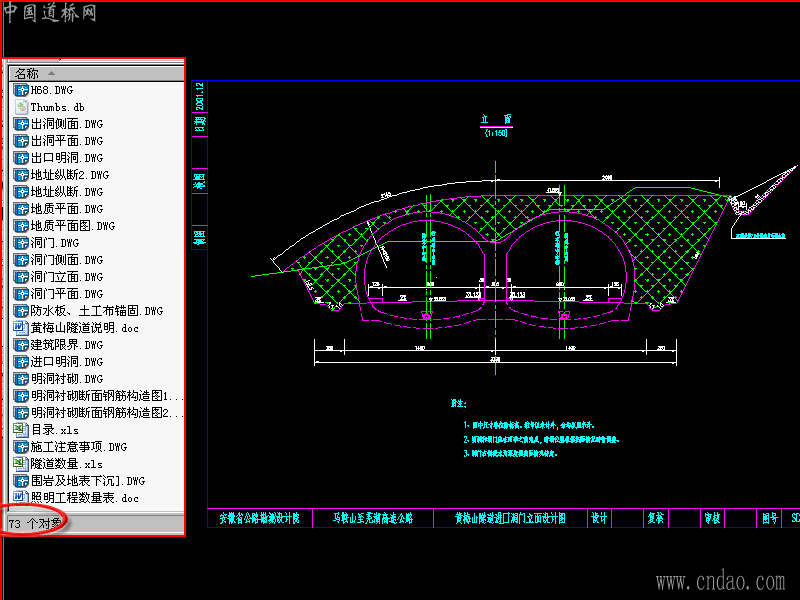
Task: Select the 照明工程数量表.doc document icon
Action: coord(21,497)
